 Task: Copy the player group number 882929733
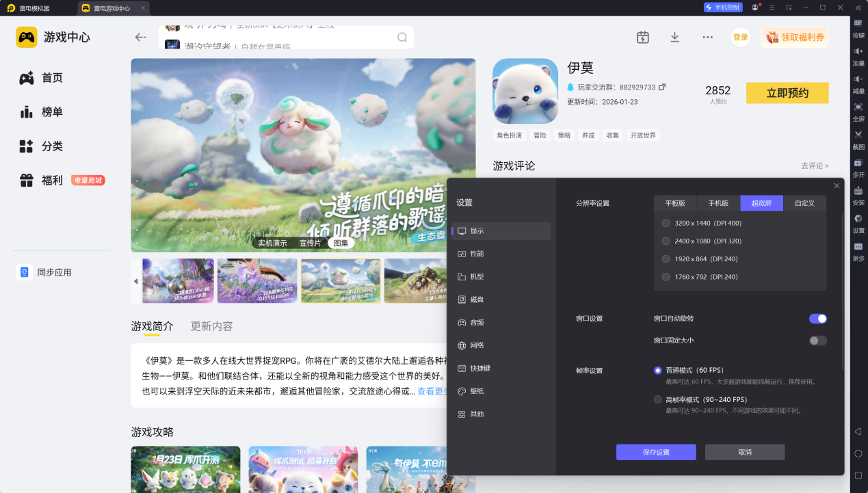662,88
